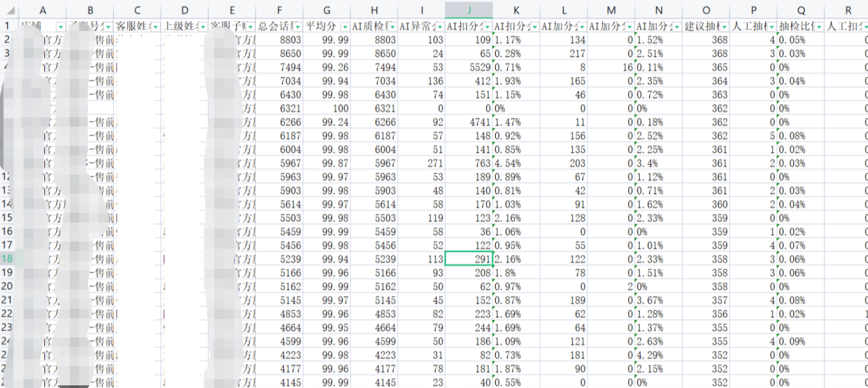Screen dimensions: 868x388
Task: Select row 1 by its row number
Action: (7, 26)
